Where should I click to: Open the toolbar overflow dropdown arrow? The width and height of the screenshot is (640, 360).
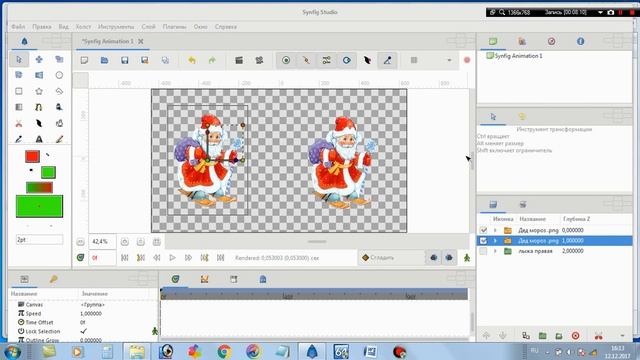[449, 60]
